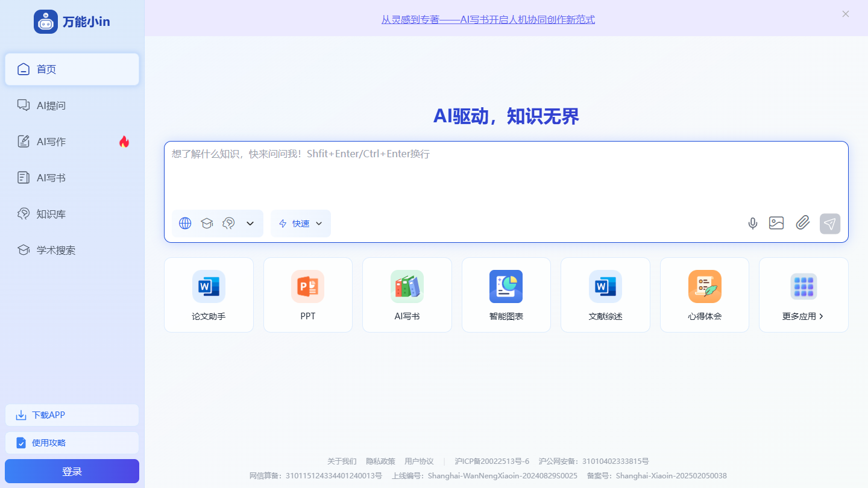868x488 pixels.
Task: Open the 快速 mode dropdown
Action: [x=301, y=224]
